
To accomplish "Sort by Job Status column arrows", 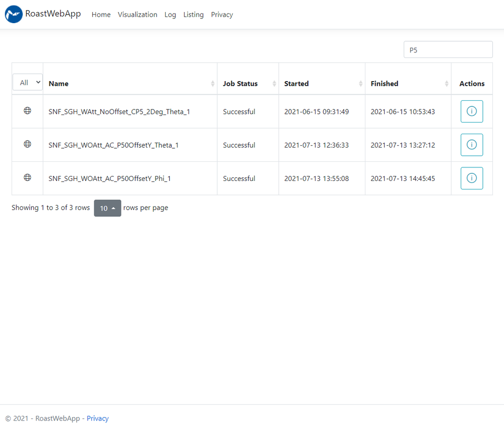I will click(274, 84).
